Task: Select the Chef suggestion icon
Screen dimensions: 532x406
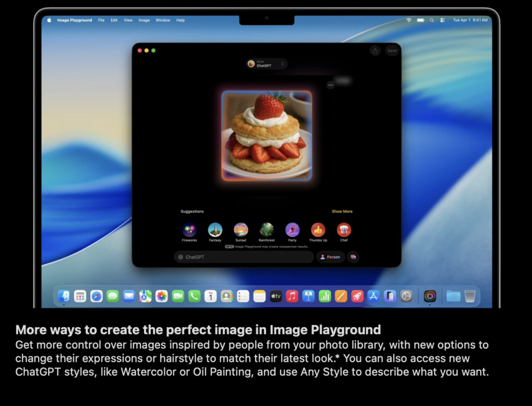Action: click(344, 230)
